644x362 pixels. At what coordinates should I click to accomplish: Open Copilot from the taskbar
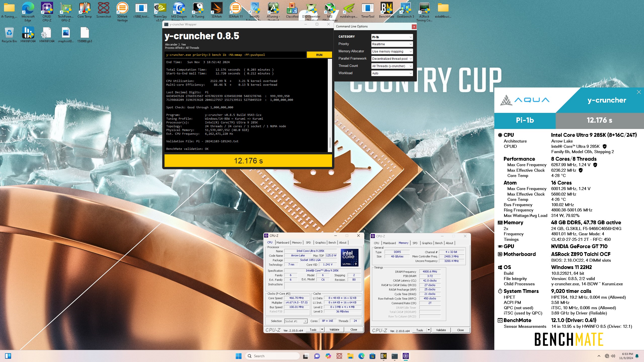coord(328,356)
